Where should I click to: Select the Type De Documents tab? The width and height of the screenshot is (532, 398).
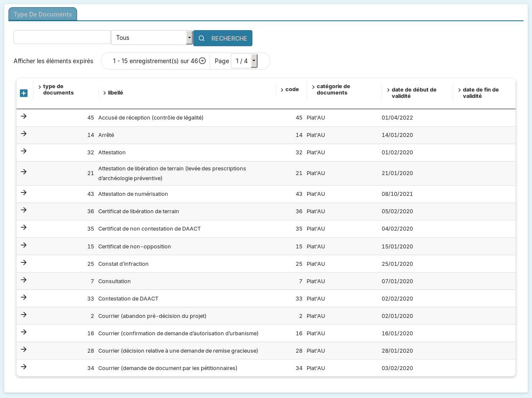[43, 14]
